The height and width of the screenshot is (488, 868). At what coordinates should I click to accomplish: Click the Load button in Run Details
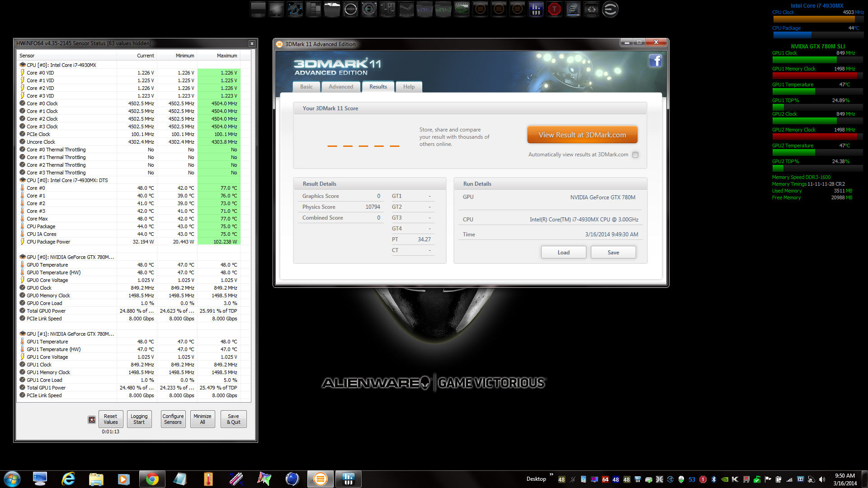(x=563, y=252)
